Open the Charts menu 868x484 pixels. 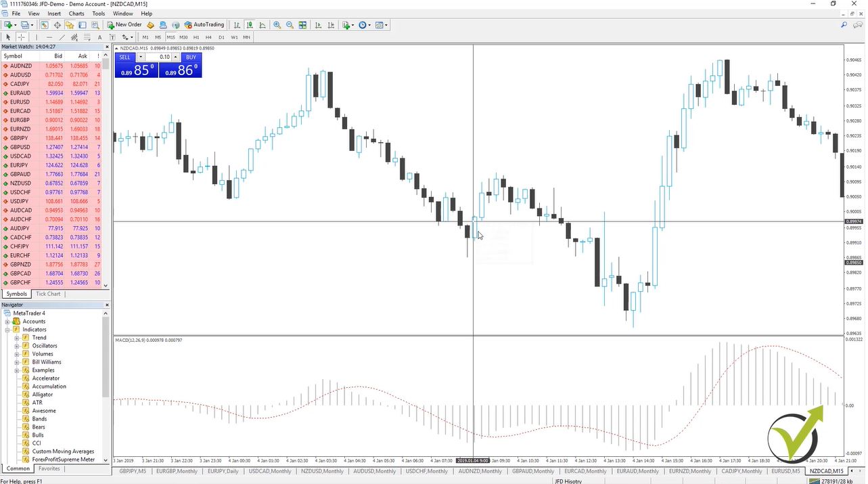pyautogui.click(x=76, y=13)
